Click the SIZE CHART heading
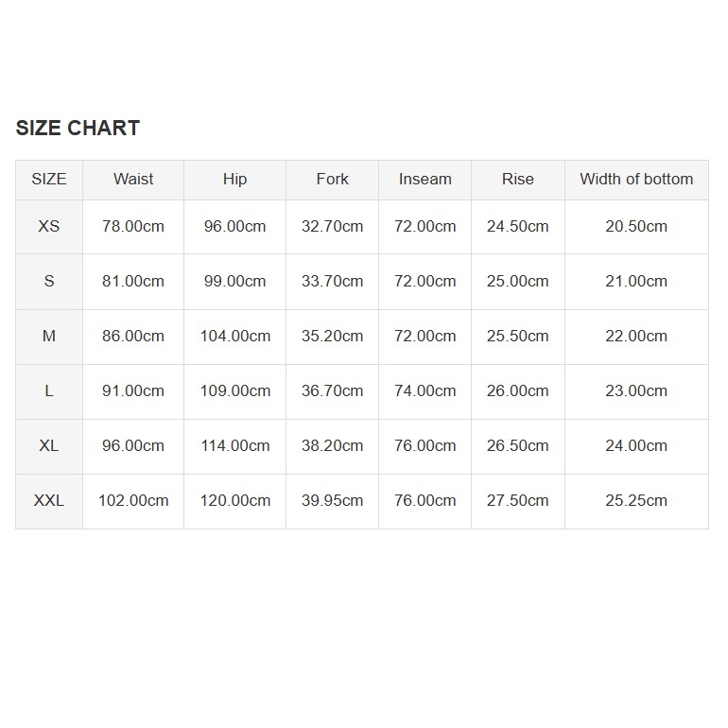Image resolution: width=728 pixels, height=728 pixels. [78, 129]
